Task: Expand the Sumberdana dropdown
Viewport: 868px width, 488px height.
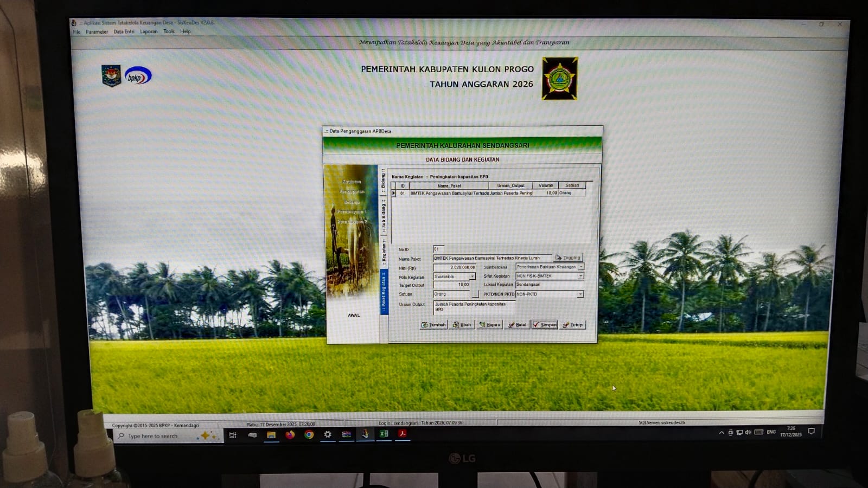Action: [580, 267]
